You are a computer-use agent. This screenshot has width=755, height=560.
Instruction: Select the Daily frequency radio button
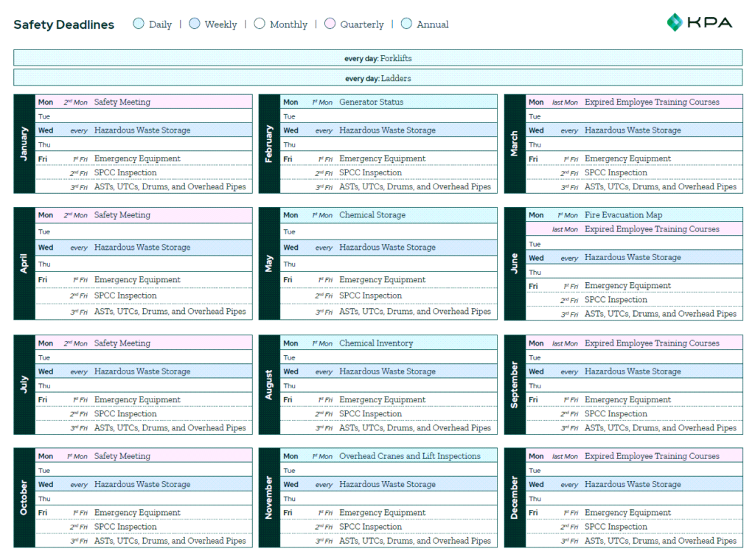[x=139, y=24]
